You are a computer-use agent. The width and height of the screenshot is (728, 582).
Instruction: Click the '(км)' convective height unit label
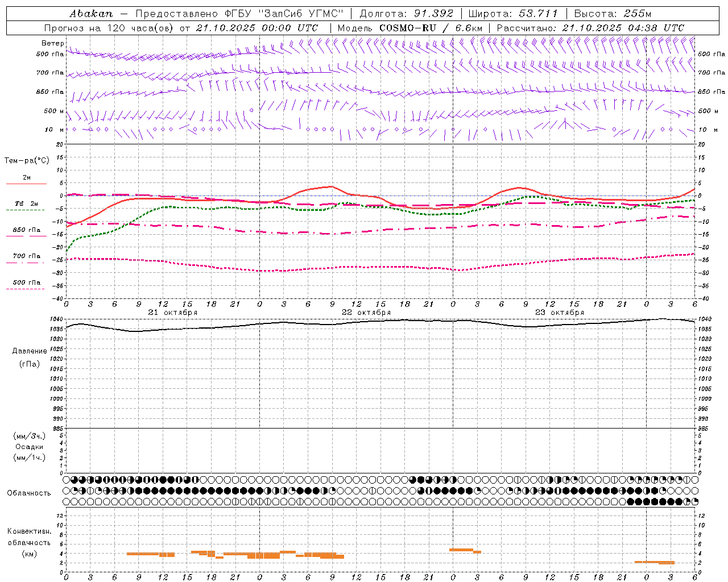coord(30,554)
